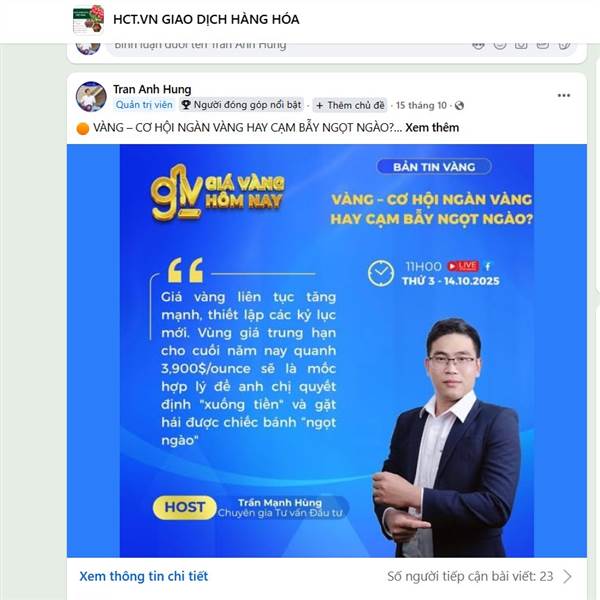600x600 pixels.
Task: Focus the comment field under Tran Anh Hung
Action: coord(291,47)
